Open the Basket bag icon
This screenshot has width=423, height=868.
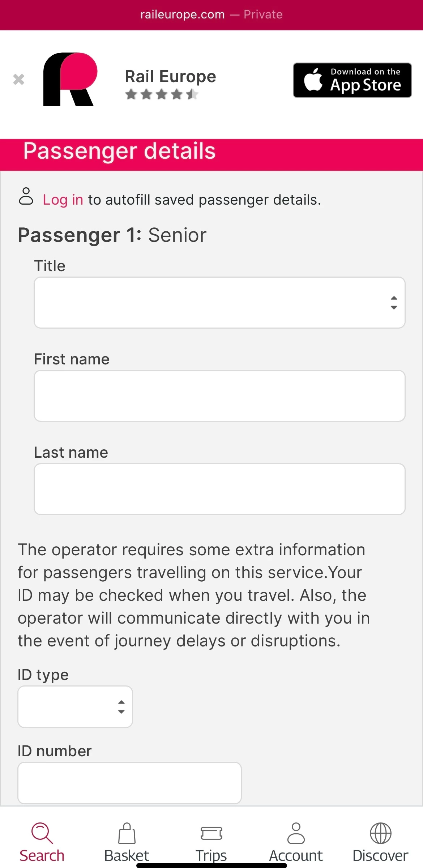click(x=127, y=833)
